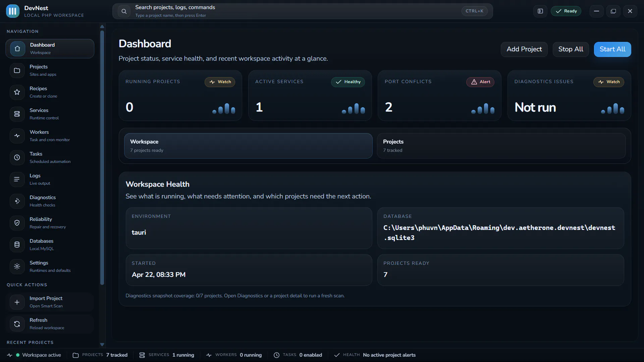Click the Add Project button

click(x=524, y=49)
